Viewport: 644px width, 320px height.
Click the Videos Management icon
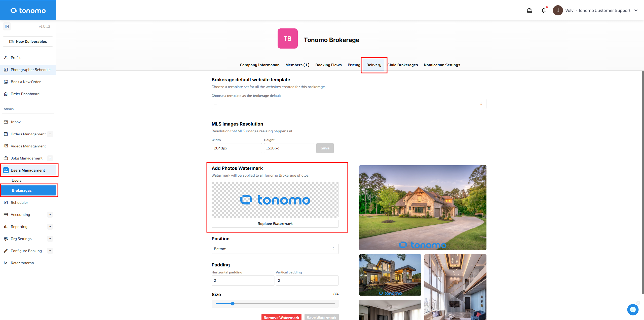(x=6, y=146)
